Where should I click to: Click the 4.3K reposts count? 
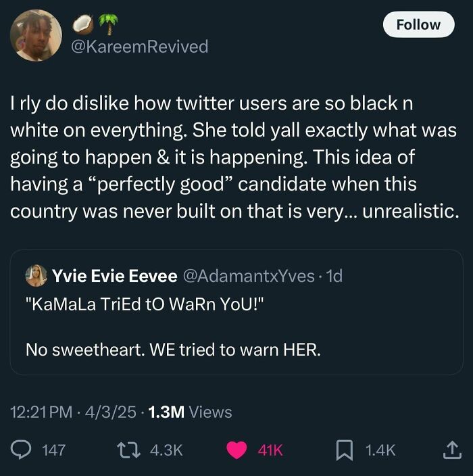(165, 450)
